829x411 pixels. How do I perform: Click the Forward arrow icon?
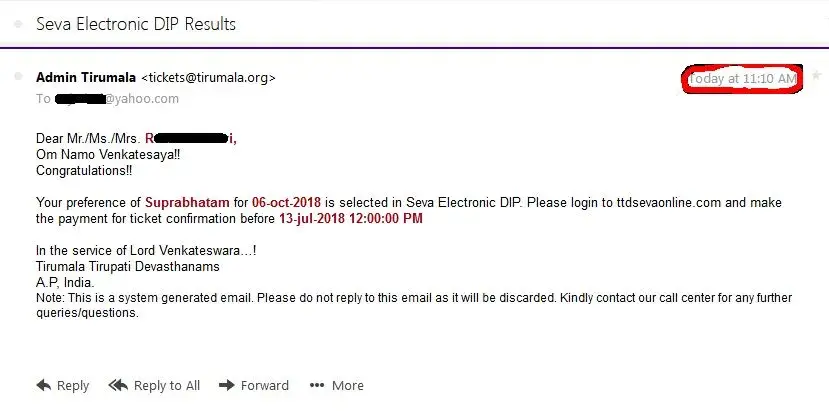point(226,385)
